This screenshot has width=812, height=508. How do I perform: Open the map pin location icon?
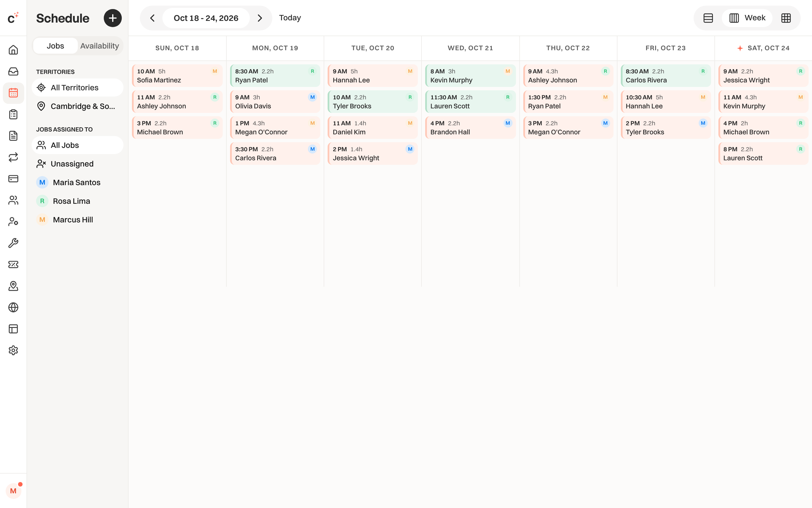tap(13, 286)
